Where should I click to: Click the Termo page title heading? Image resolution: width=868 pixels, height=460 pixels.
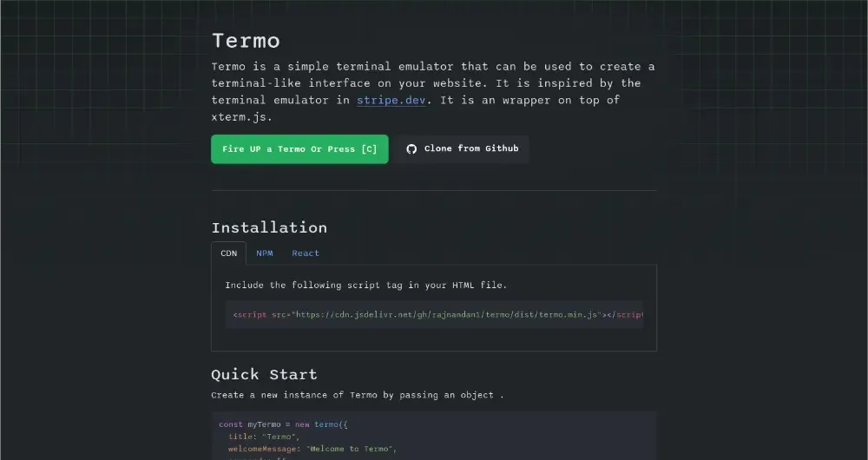click(x=246, y=41)
